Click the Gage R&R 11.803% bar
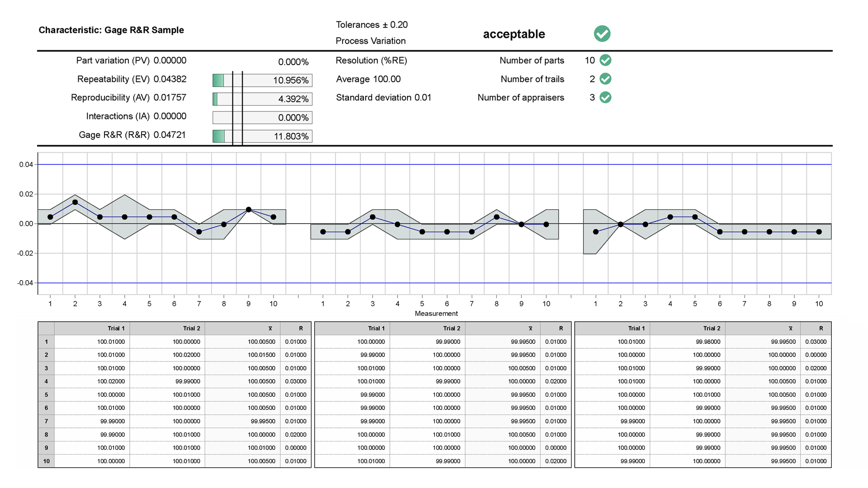 point(262,136)
